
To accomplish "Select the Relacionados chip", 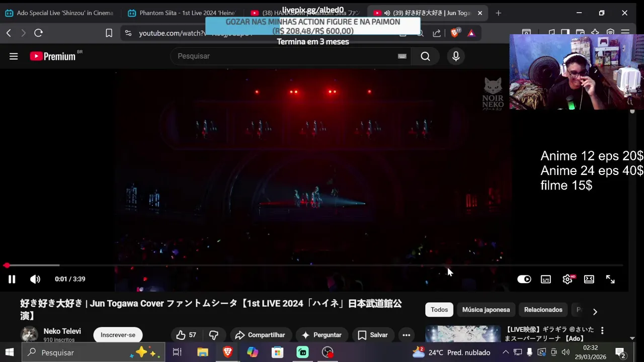I will point(543,310).
